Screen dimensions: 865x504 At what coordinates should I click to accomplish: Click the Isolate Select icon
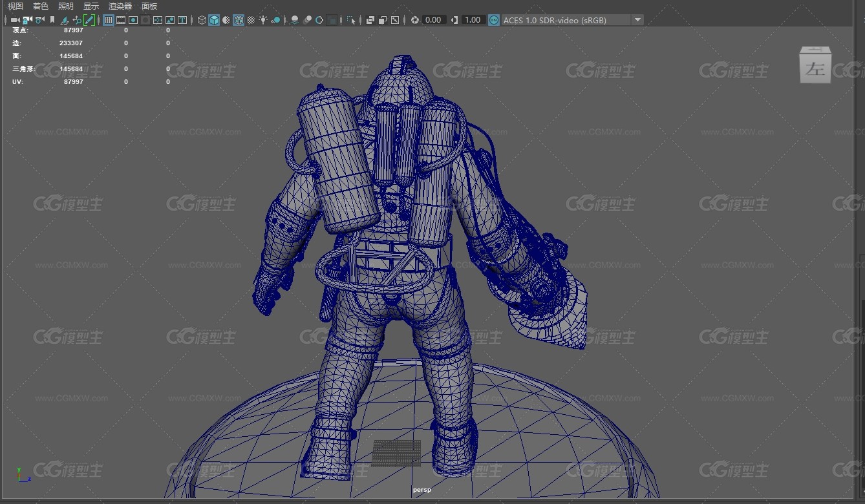[350, 20]
